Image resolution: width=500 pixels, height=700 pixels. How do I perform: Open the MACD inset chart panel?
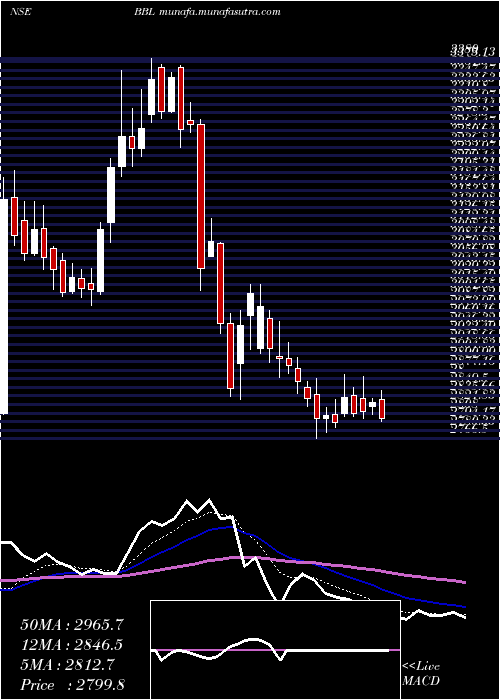pos(275,650)
